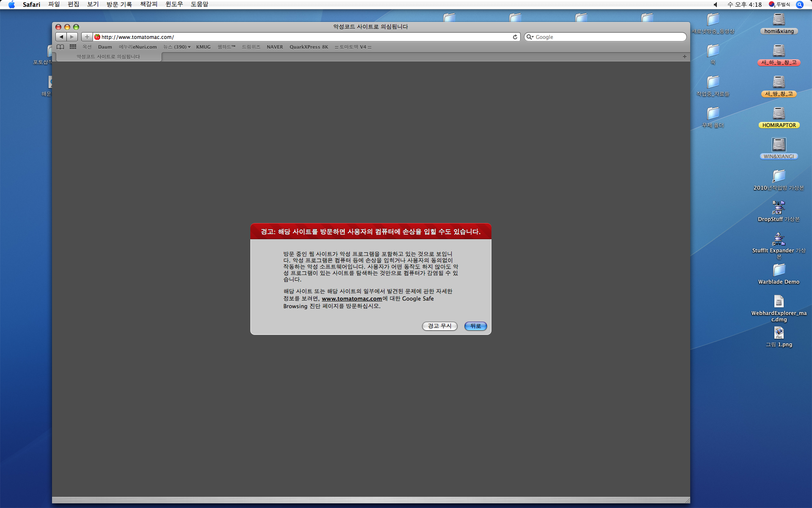The width and height of the screenshot is (812, 508).
Task: Open the NAVER bookmark in bookmarks bar
Action: [274, 47]
